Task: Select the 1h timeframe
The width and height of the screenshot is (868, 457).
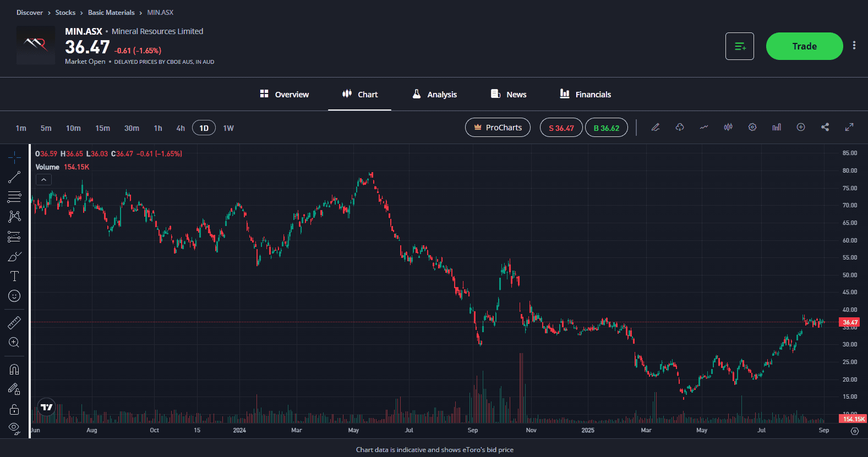Action: pos(158,128)
